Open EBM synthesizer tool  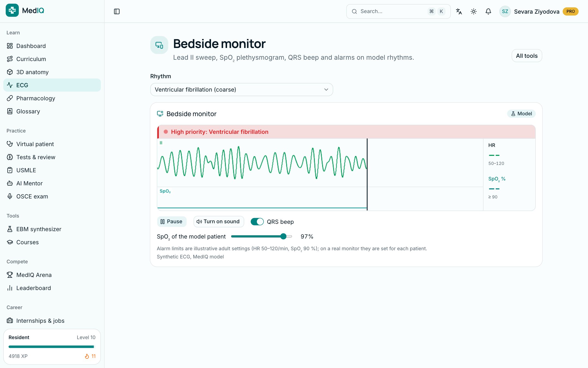(x=52, y=229)
